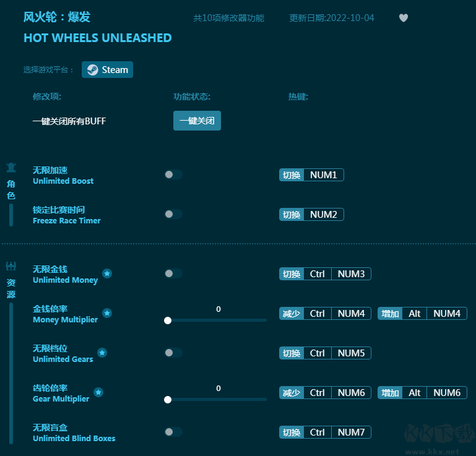Switch on Unlimited Blind Boxes
The height and width of the screenshot is (456, 476).
click(173, 432)
